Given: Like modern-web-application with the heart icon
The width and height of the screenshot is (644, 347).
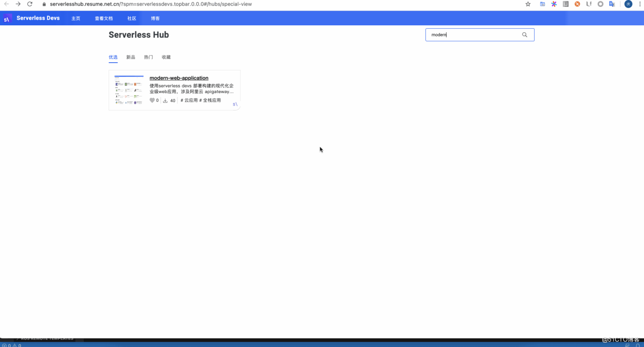Looking at the screenshot, I should coord(152,100).
